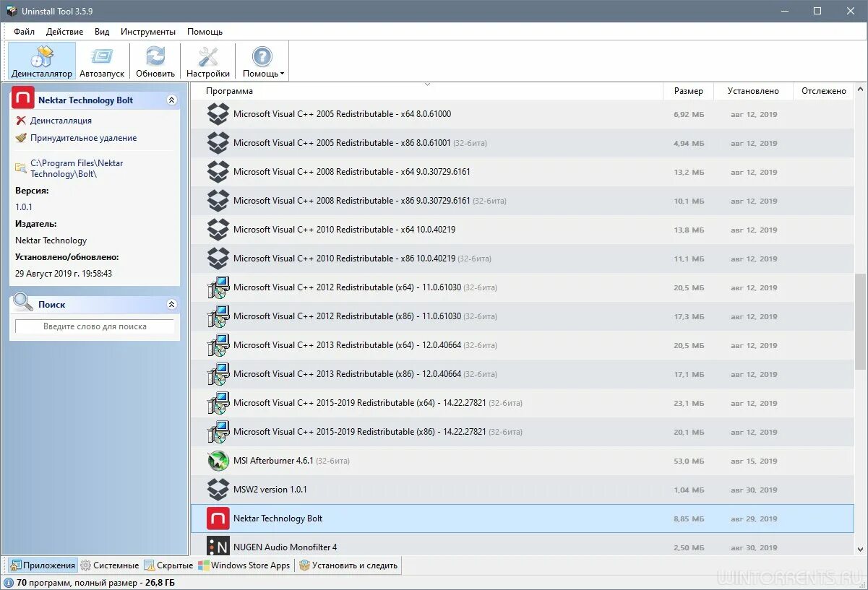Viewport: 868px width, 590px height.
Task: Click the folder icon beside install path
Action: [x=21, y=168]
